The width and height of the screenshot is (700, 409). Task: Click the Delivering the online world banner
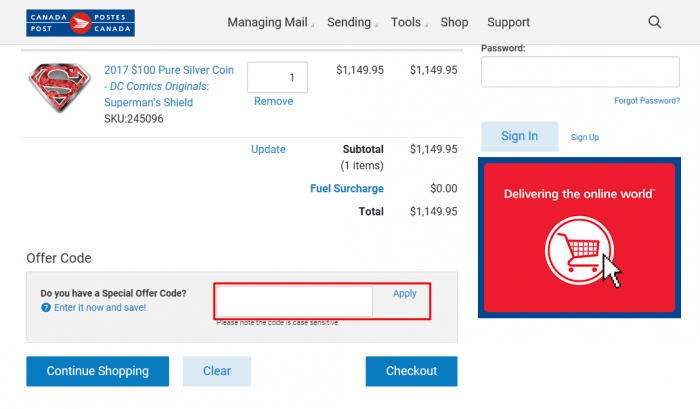(579, 238)
